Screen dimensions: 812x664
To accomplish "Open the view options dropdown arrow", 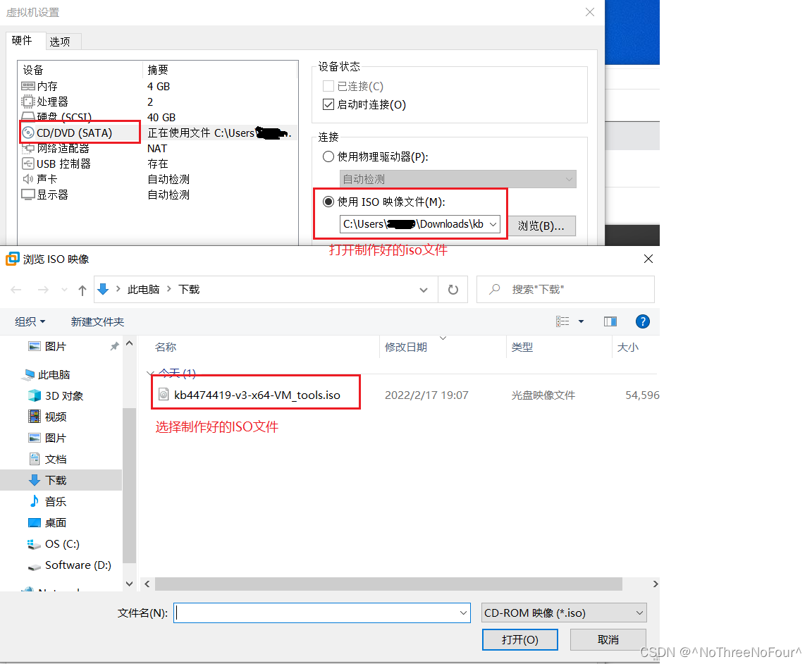I will (581, 321).
